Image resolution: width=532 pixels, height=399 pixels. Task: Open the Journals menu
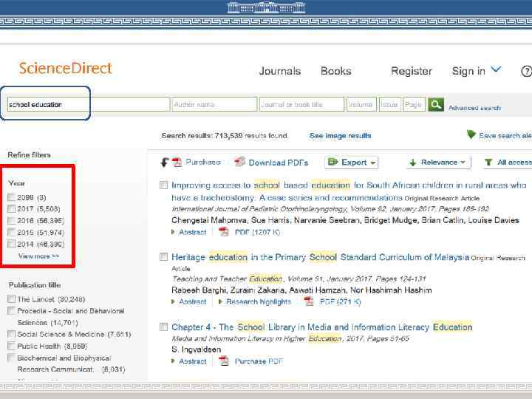tap(280, 71)
